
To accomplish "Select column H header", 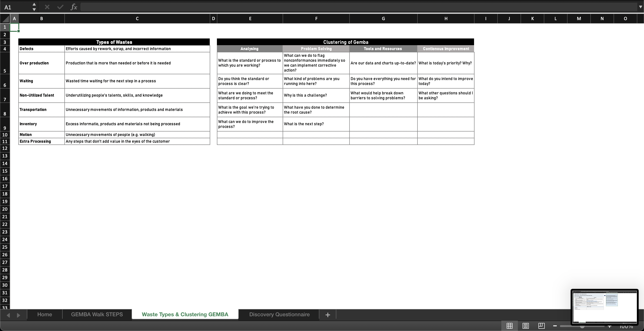I will click(x=446, y=19).
